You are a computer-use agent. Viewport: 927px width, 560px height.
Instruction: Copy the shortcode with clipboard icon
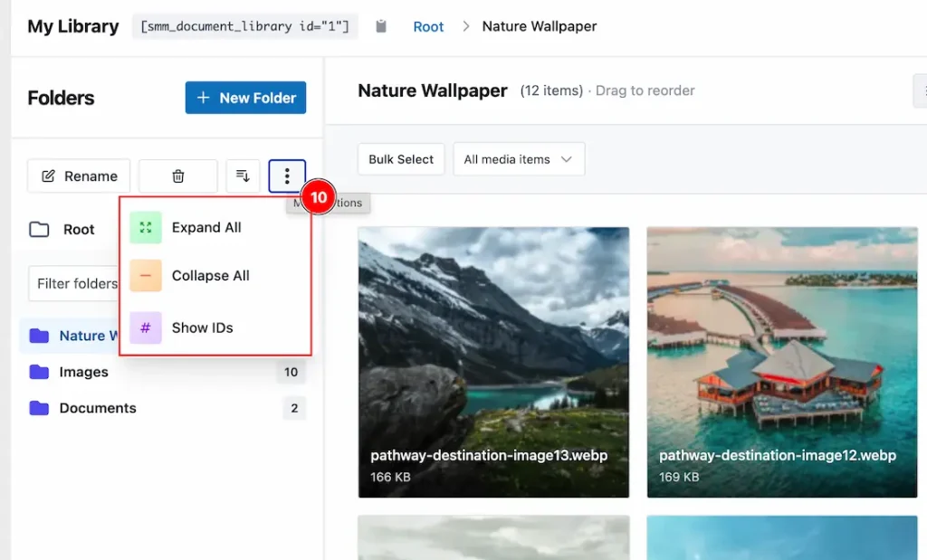click(381, 26)
